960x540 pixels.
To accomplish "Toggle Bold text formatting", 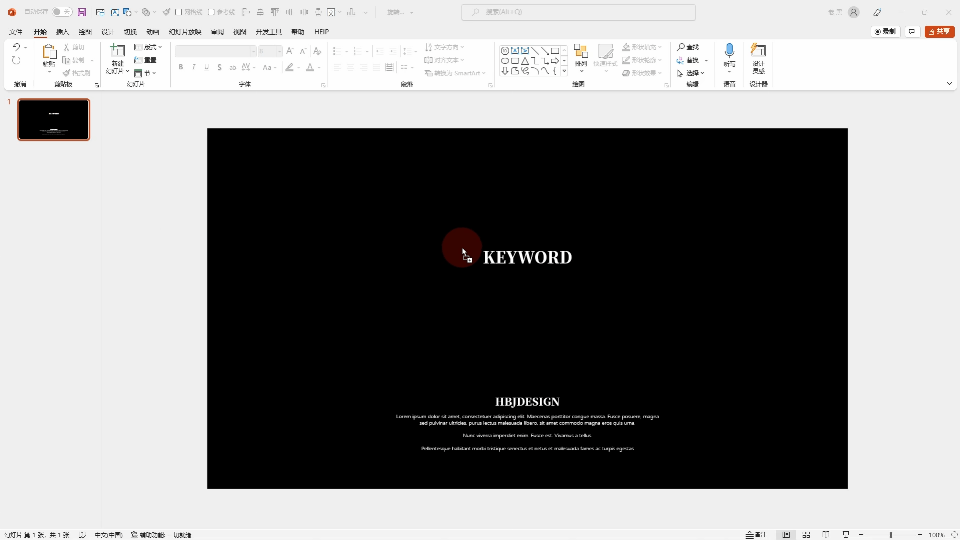I will (181, 67).
